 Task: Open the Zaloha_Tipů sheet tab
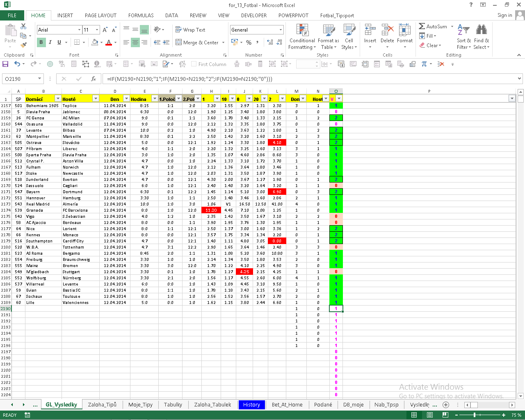click(x=102, y=405)
